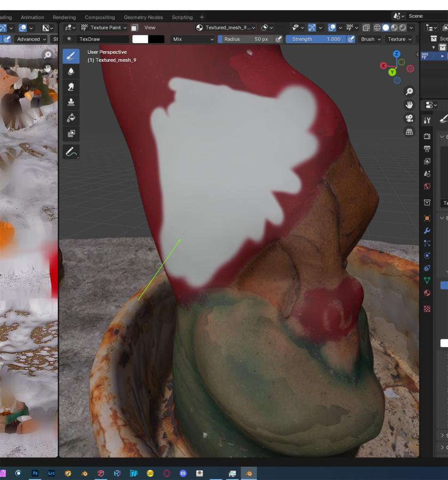Open the View menu
448x480 pixels.
pyautogui.click(x=150, y=28)
